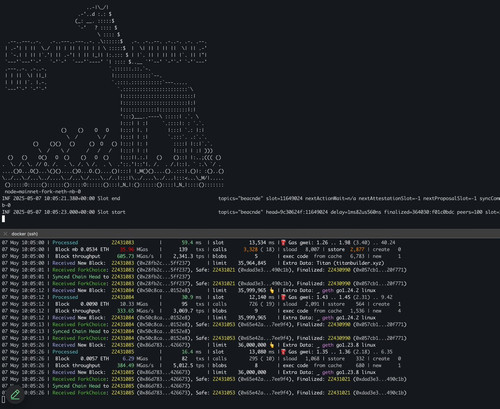
Task: Click the '13,534 ms' slot value
Action: tap(262, 243)
